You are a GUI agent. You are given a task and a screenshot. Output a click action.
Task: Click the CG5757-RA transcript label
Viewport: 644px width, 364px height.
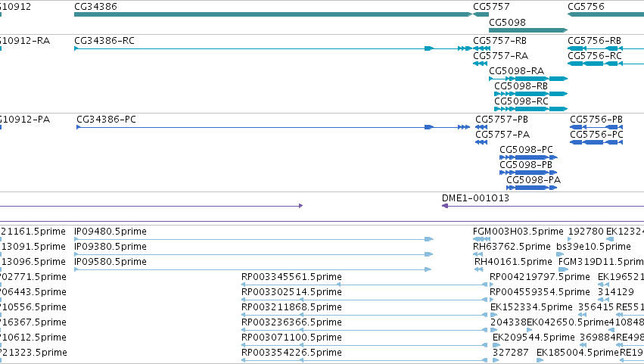[x=501, y=56]
